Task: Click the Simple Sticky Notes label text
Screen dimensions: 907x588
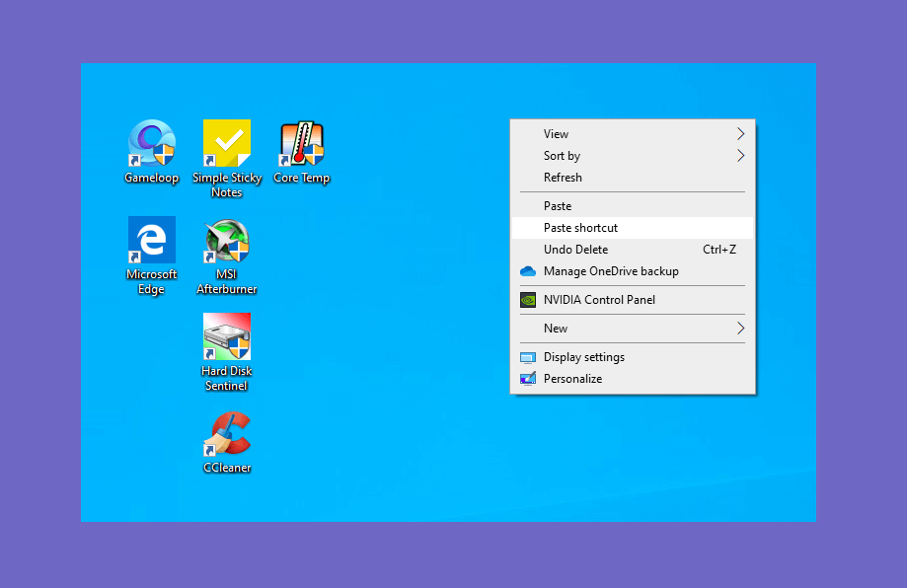Action: pos(227,185)
